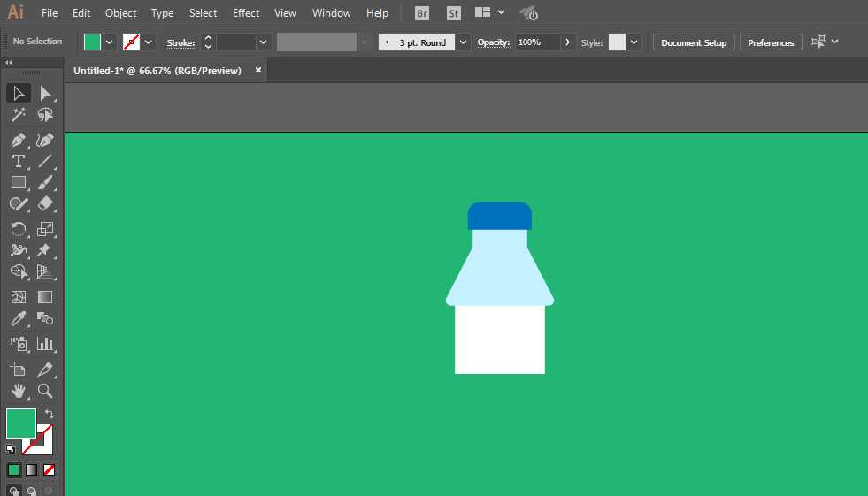Open the Effect menu
868x496 pixels.
pyautogui.click(x=246, y=13)
